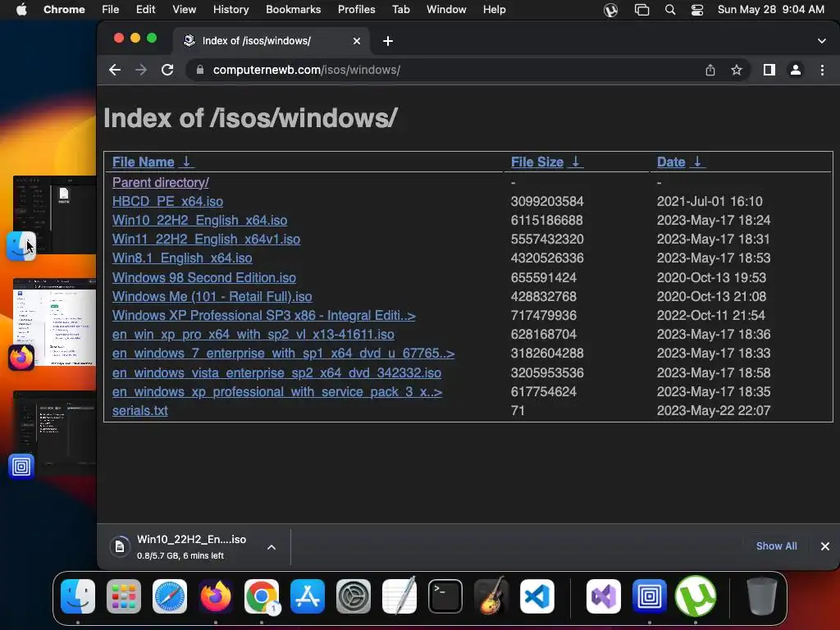Open Visual Studio Code from the Dock
This screenshot has height=630, width=840.
click(536, 596)
